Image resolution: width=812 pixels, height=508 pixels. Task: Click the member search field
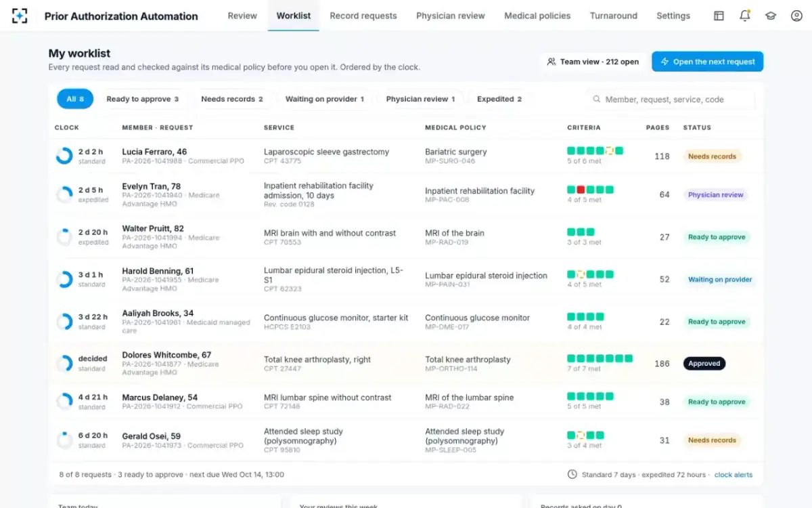(670, 99)
